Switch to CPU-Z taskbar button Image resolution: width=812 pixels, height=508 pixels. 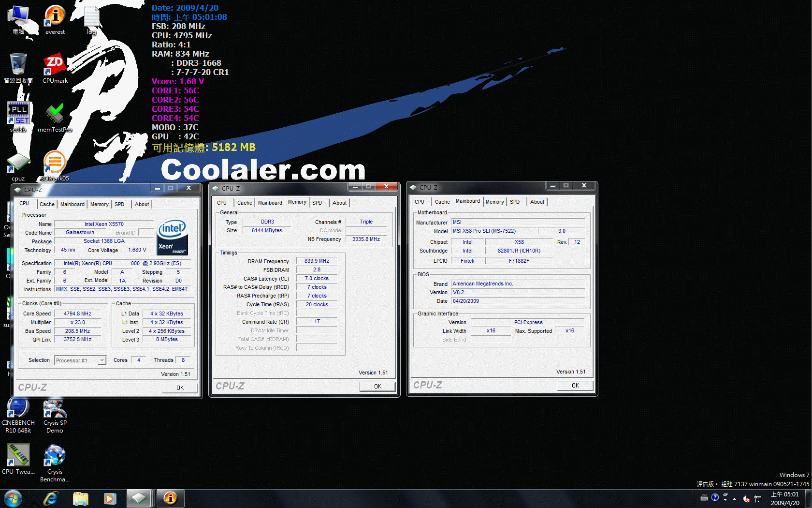pyautogui.click(x=139, y=498)
